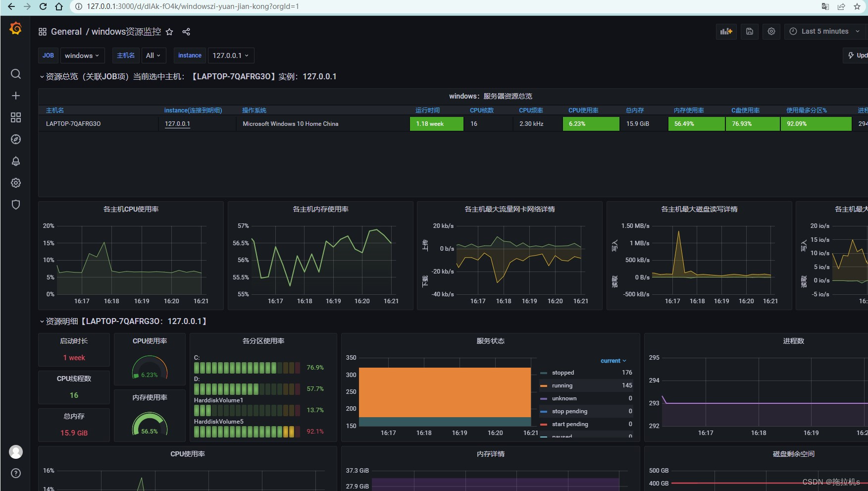The height and width of the screenshot is (491, 868).
Task: Sort table by CPU使用率 column header
Action: [x=583, y=110]
